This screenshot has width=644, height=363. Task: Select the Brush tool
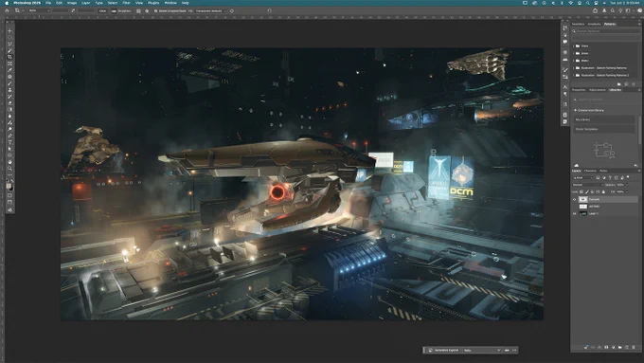click(x=9, y=83)
